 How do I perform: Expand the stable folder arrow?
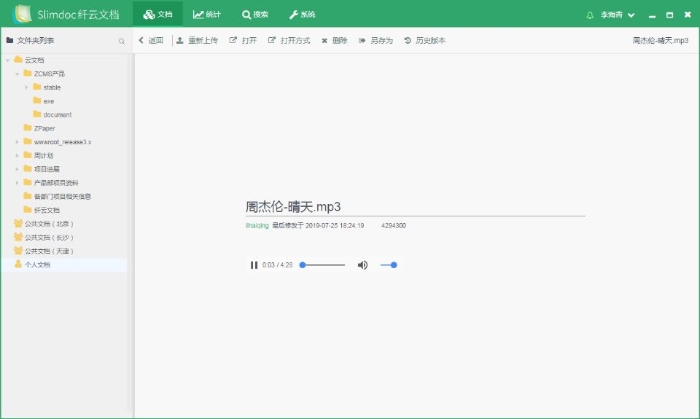click(27, 87)
